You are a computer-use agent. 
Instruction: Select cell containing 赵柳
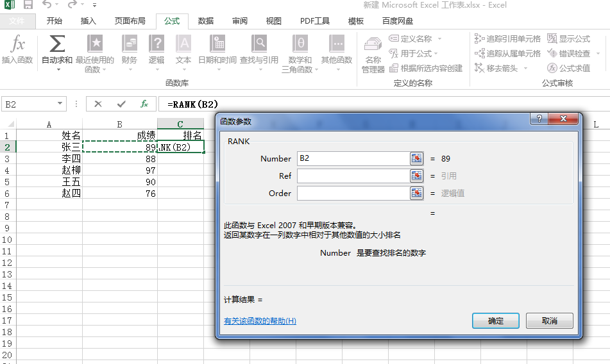[49, 170]
